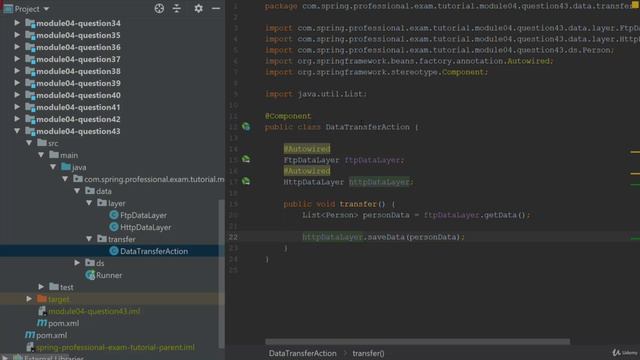
Task: Expand module04-question38 tree node
Action: (x=17, y=71)
